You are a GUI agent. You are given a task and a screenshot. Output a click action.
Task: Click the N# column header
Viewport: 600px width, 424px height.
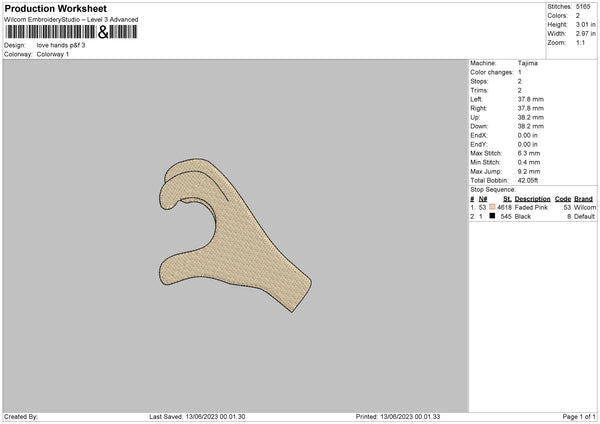point(483,199)
